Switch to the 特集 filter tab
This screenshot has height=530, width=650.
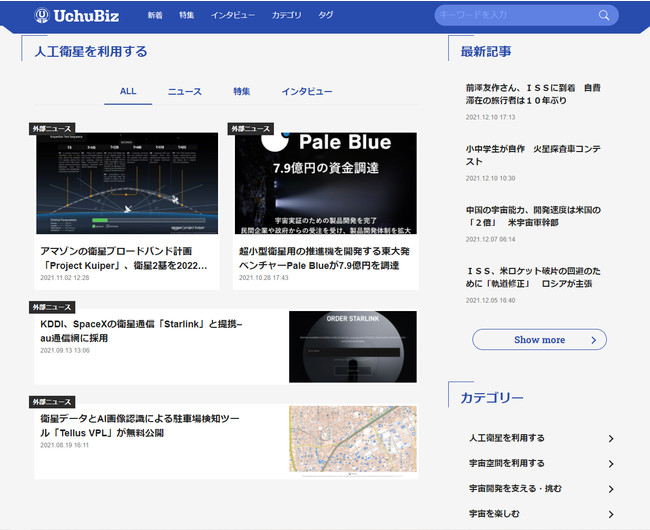click(x=241, y=92)
